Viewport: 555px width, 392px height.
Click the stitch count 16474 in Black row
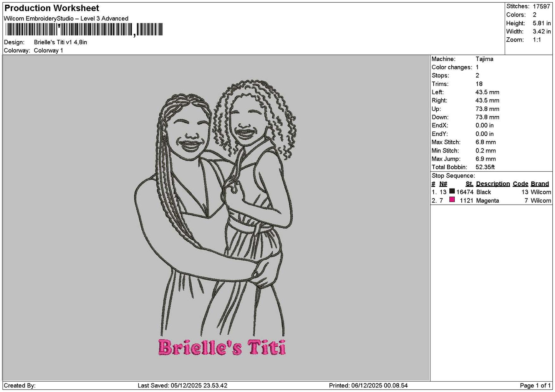point(465,192)
